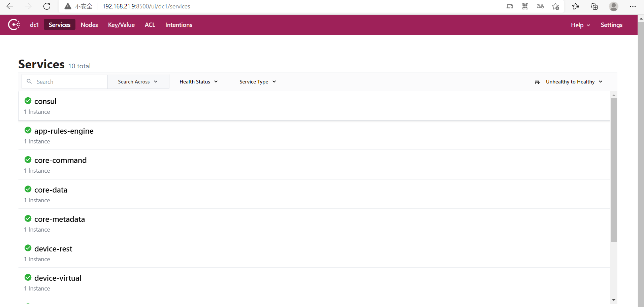View the core-command service details
Image resolution: width=644 pixels, height=307 pixels.
click(314, 165)
